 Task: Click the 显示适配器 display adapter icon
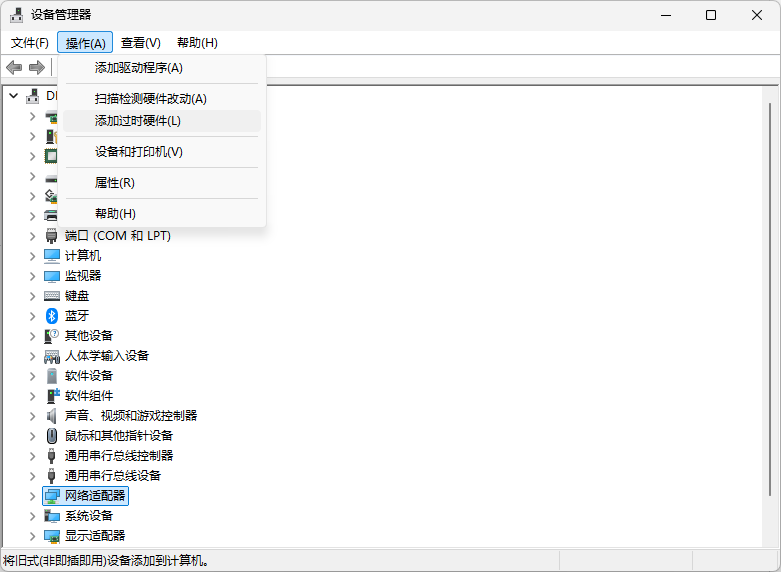[x=52, y=536]
